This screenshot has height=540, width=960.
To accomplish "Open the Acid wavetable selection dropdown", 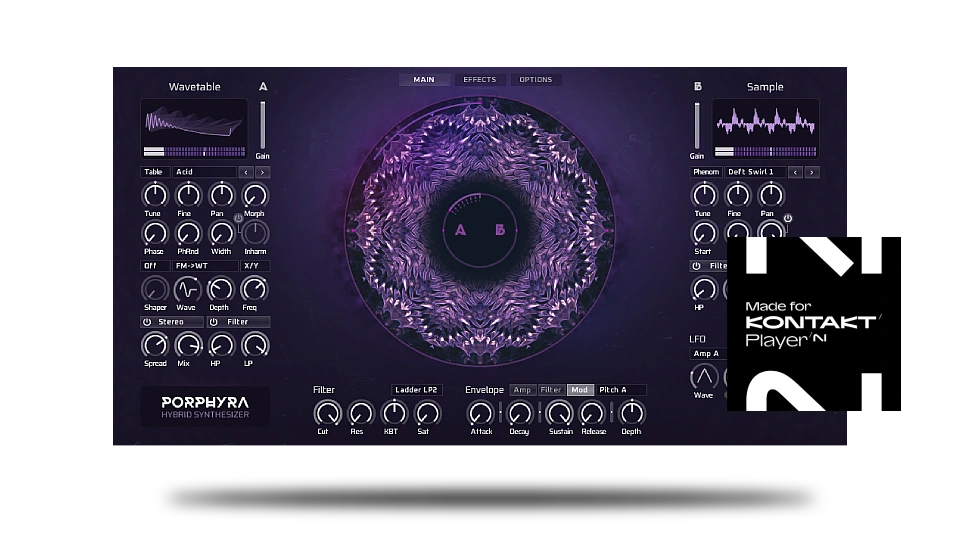I will pos(203,172).
